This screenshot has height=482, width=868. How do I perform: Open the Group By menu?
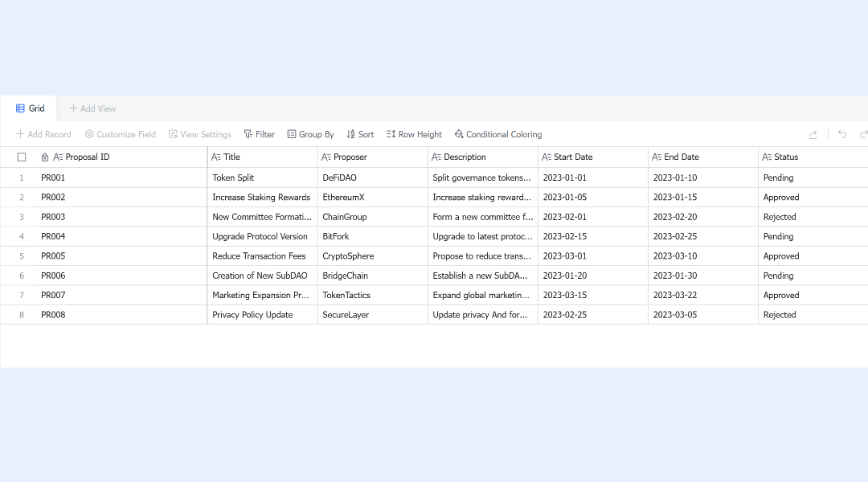pyautogui.click(x=310, y=134)
